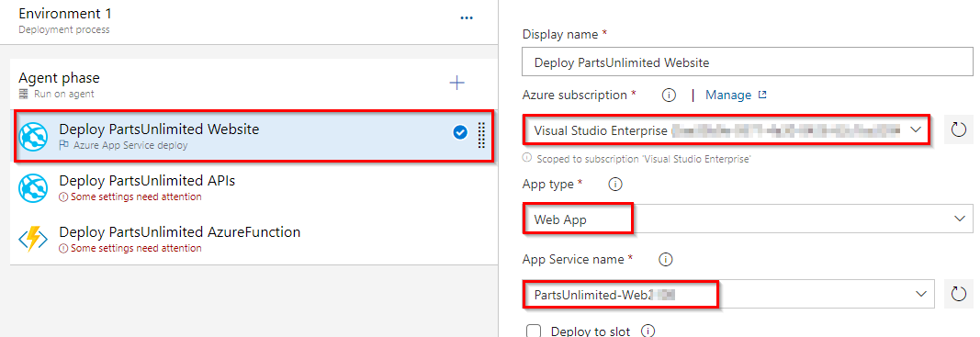This screenshot has width=980, height=337.
Task: Refresh the Azure subscription list
Action: (x=958, y=130)
